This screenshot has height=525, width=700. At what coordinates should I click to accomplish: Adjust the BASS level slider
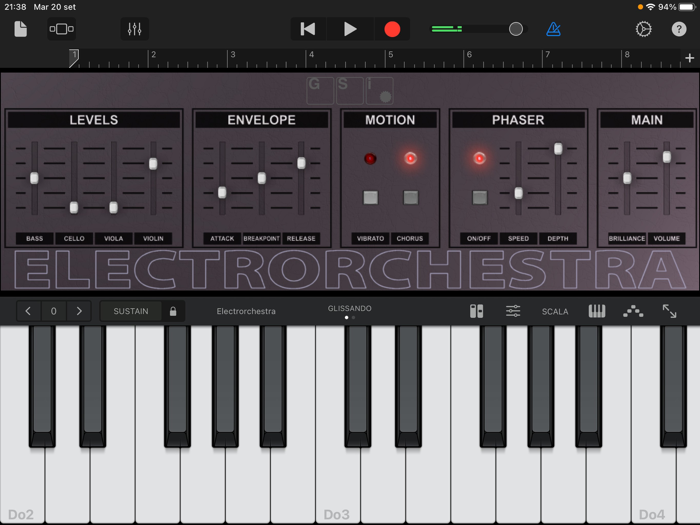click(34, 178)
